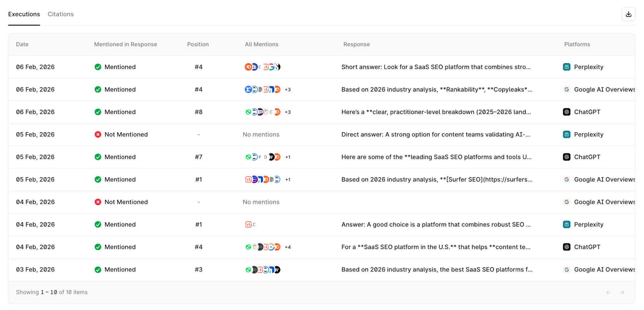Open response starting with "Short answer: Look for"
The height and width of the screenshot is (310, 644).
[x=436, y=67]
